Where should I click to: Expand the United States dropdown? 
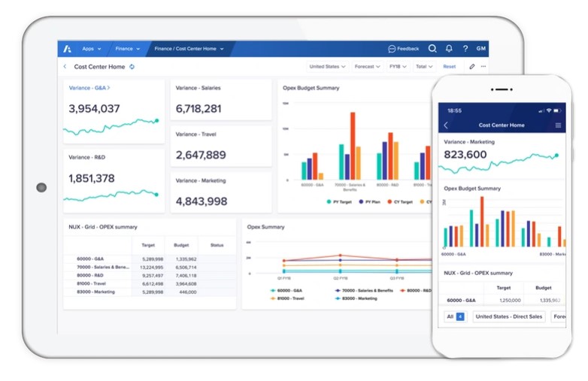click(x=327, y=67)
